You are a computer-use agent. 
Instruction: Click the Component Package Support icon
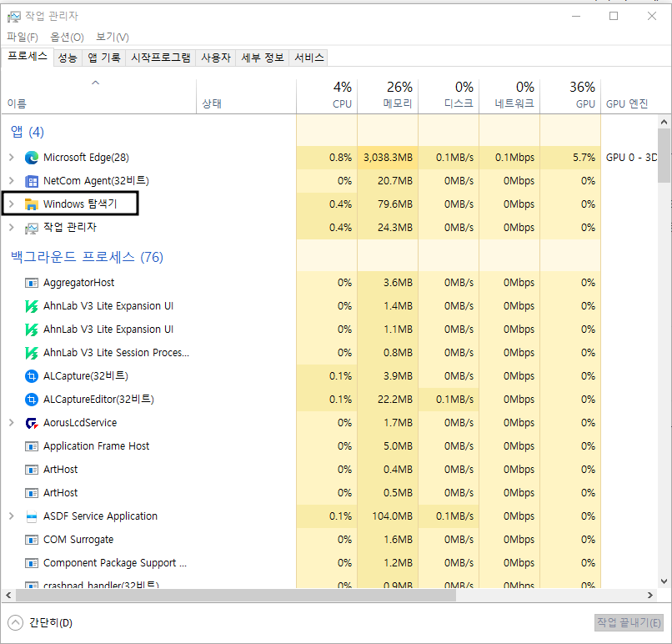(32, 563)
